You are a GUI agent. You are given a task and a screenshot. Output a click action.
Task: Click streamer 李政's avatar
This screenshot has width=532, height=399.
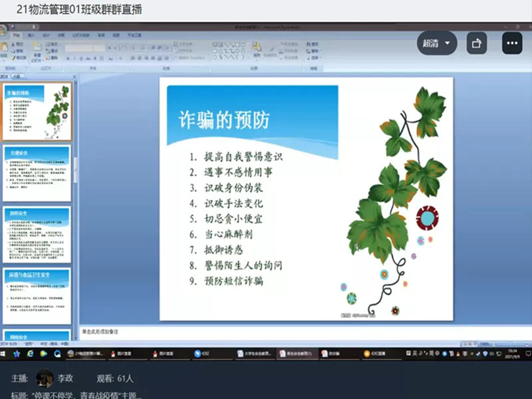pyautogui.click(x=45, y=378)
